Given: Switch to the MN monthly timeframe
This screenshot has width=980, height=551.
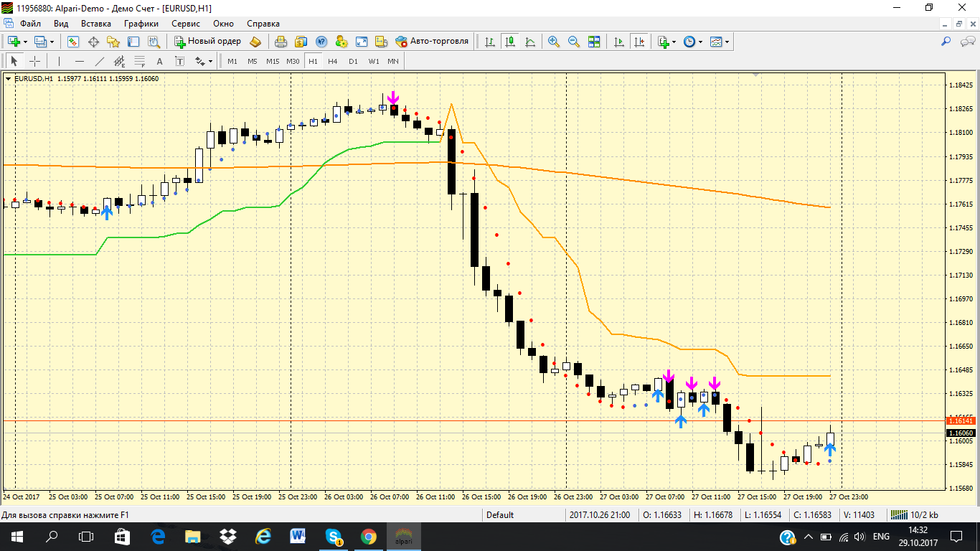Looking at the screenshot, I should click(393, 61).
